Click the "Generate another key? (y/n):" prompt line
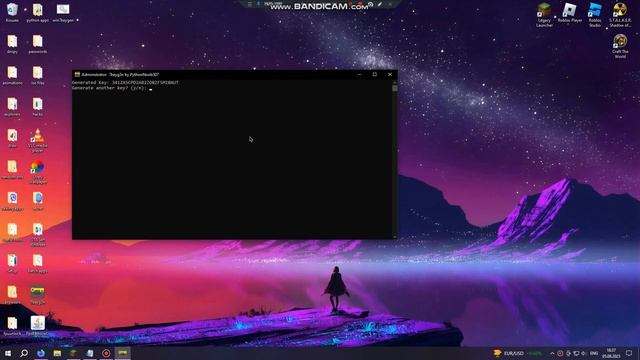 pos(109,88)
